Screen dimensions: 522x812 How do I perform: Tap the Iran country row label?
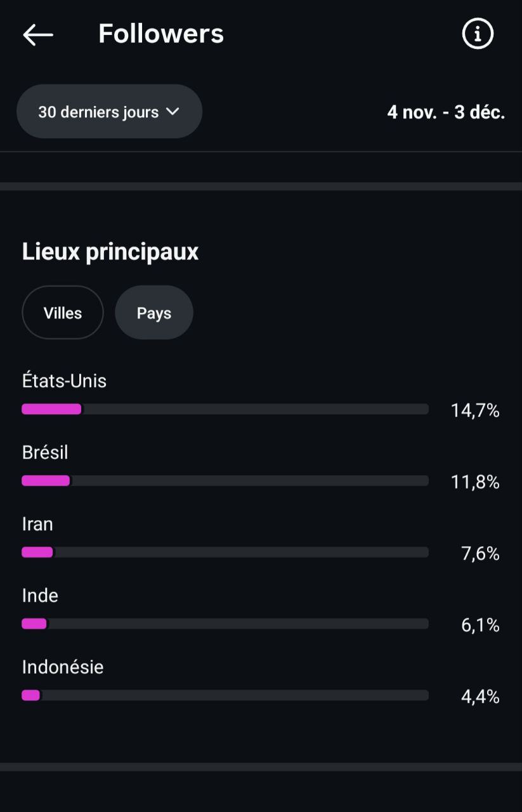(37, 524)
